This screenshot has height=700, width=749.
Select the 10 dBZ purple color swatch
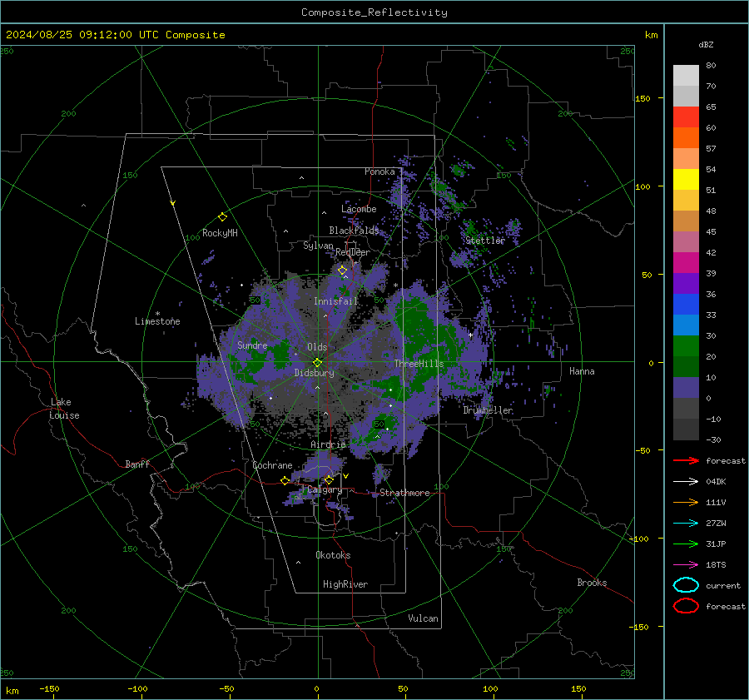[x=686, y=387]
